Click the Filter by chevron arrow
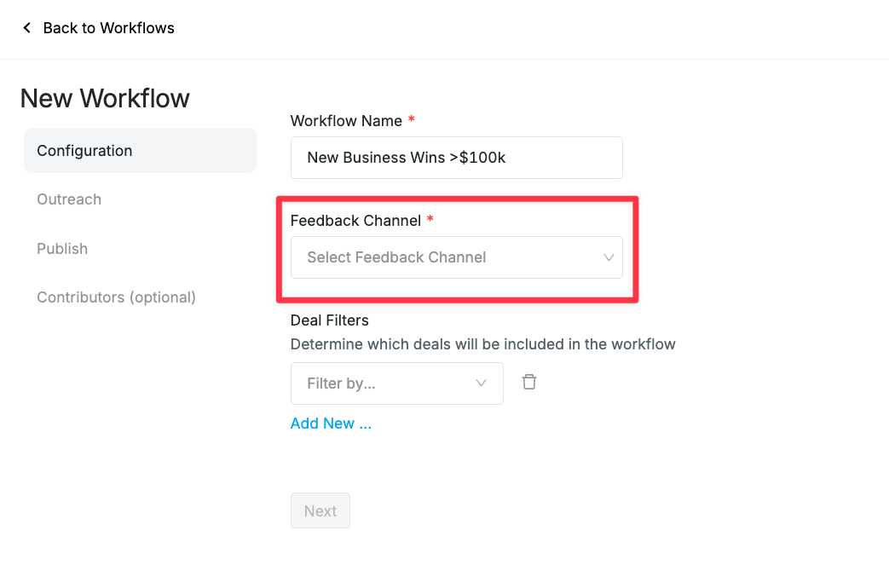The image size is (889, 588). coord(481,383)
